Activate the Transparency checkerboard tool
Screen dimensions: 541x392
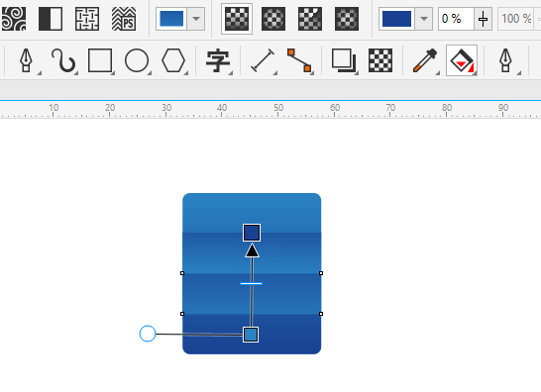point(380,60)
